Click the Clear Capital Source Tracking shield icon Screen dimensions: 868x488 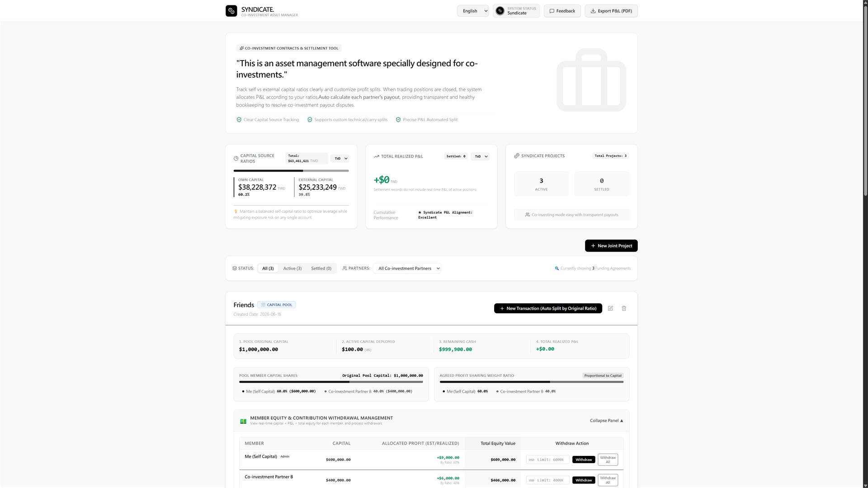239,120
